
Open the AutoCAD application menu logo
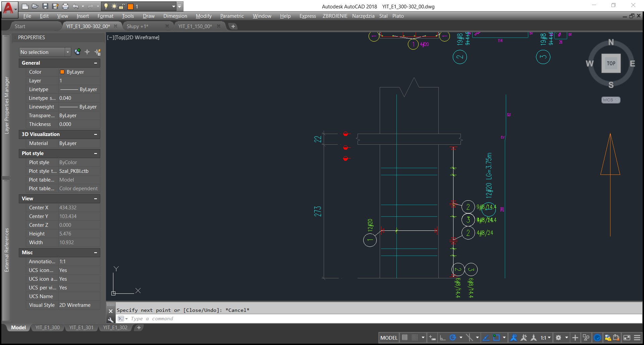click(8, 7)
